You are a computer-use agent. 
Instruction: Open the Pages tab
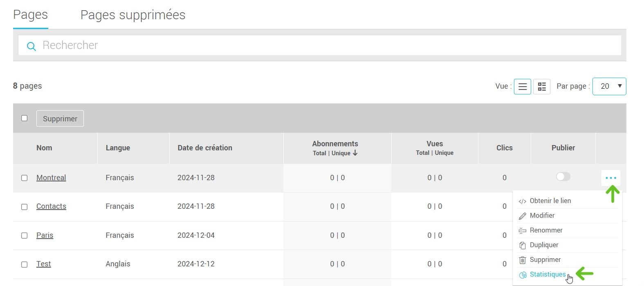[31, 15]
